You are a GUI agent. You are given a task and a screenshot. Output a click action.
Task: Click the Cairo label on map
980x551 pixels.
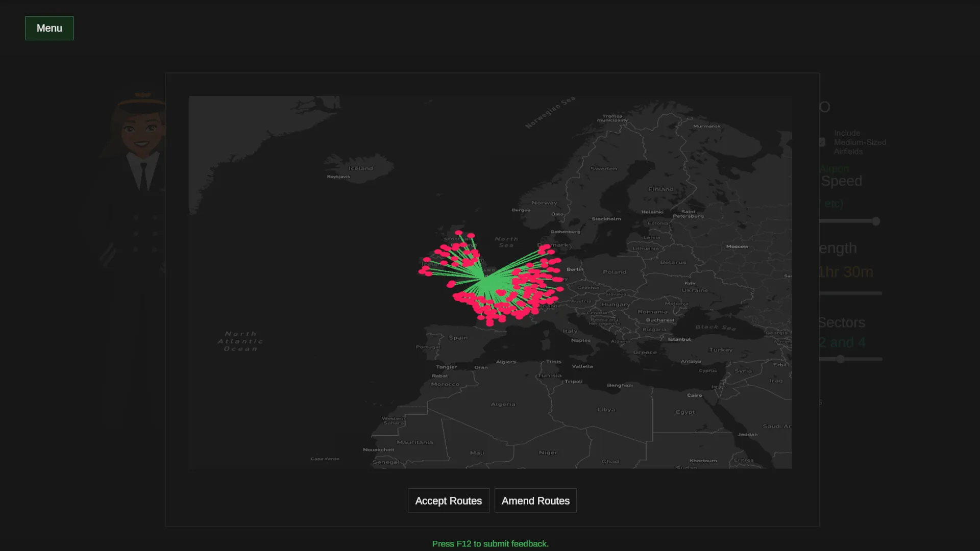point(694,395)
